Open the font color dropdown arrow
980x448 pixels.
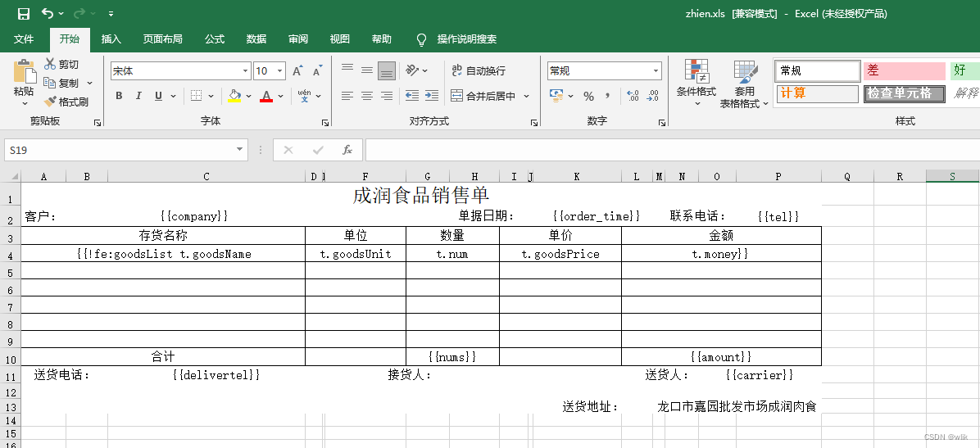coord(280,96)
